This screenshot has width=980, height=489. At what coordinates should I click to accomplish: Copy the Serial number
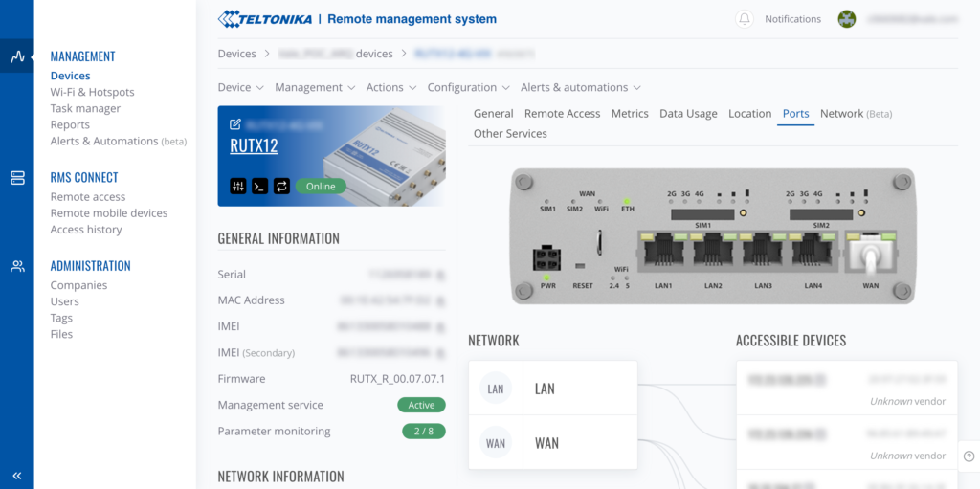440,275
